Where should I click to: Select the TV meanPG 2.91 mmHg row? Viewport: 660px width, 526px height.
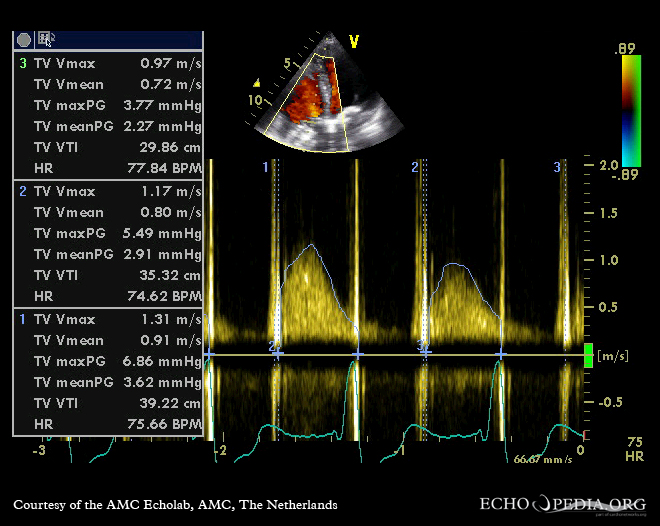[x=108, y=254]
